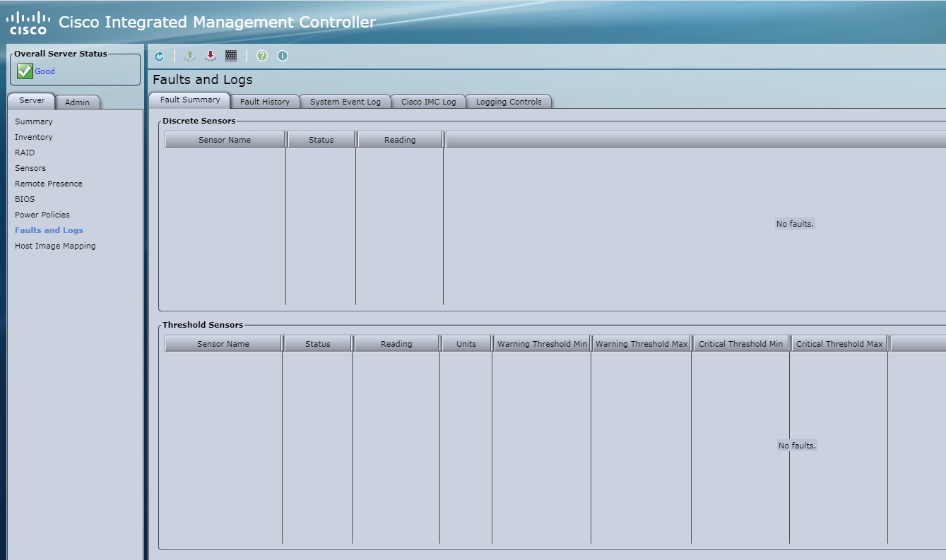Image resolution: width=946 pixels, height=560 pixels.
Task: Click the Refresh toolbar icon
Action: tap(159, 56)
